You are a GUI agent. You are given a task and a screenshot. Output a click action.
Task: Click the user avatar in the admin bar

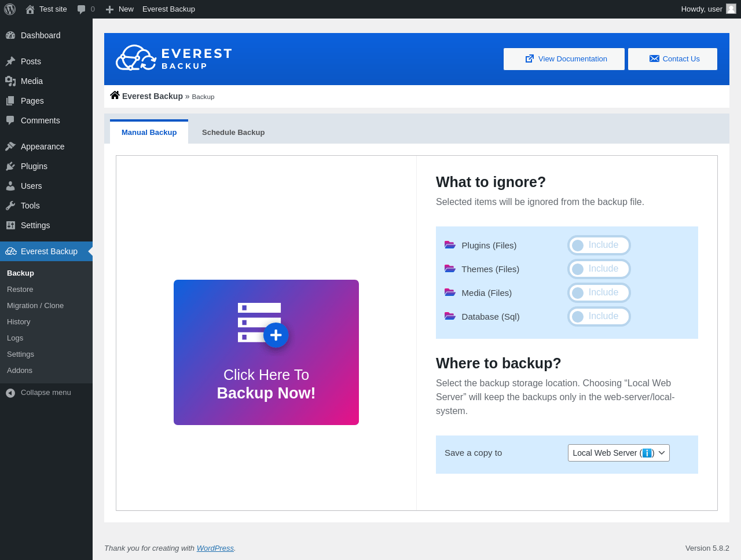[x=731, y=9]
